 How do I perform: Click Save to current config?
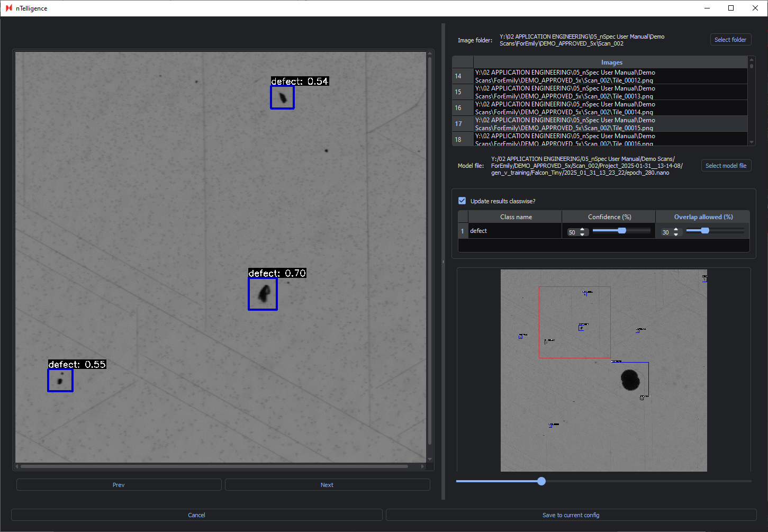click(571, 515)
